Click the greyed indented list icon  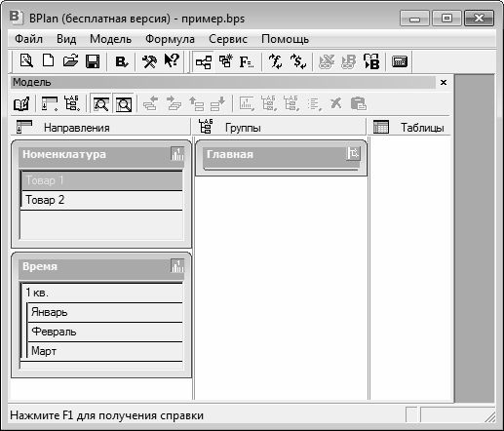pos(314,104)
